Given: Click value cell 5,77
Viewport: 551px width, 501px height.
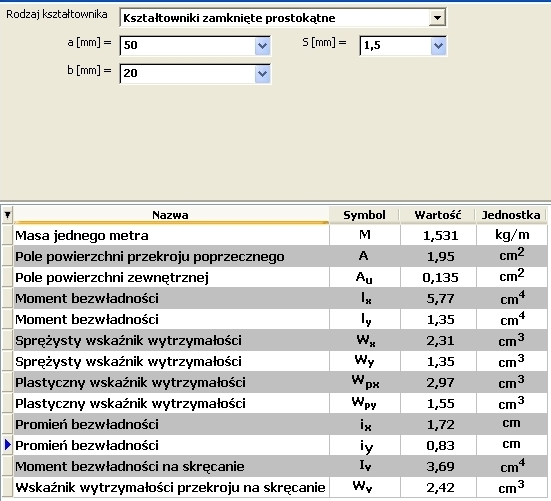Looking at the screenshot, I should pos(438,298).
